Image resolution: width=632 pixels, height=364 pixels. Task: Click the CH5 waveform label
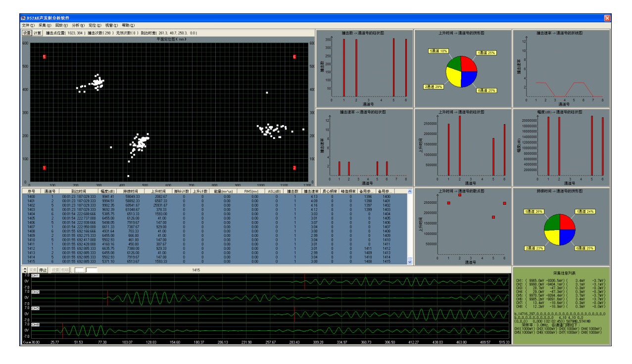pos(36,308)
